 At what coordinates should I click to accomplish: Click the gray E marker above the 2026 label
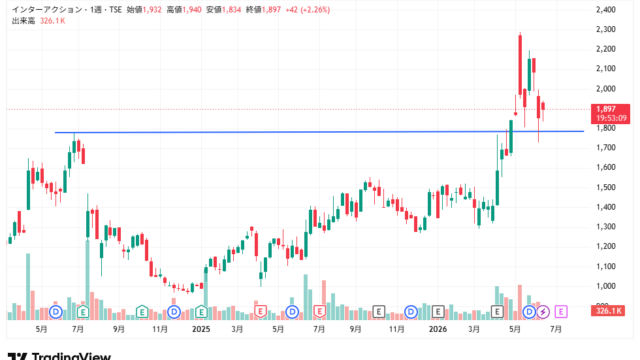(x=438, y=312)
